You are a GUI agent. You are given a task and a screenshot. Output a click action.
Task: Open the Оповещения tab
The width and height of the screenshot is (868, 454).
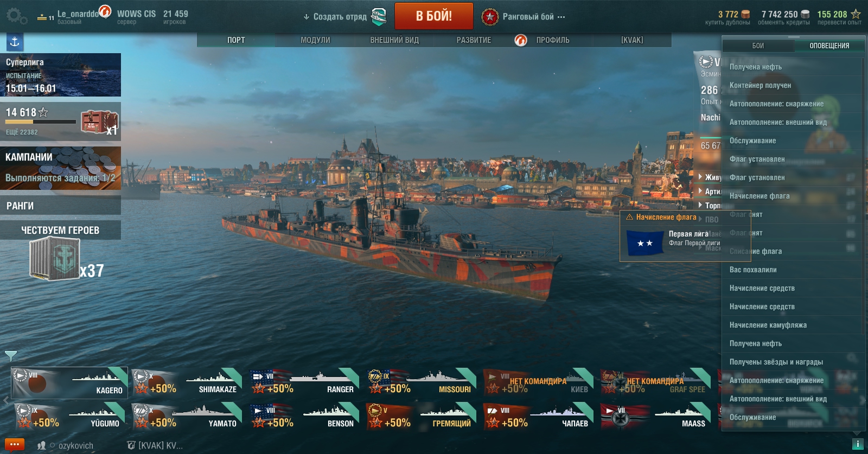(829, 46)
